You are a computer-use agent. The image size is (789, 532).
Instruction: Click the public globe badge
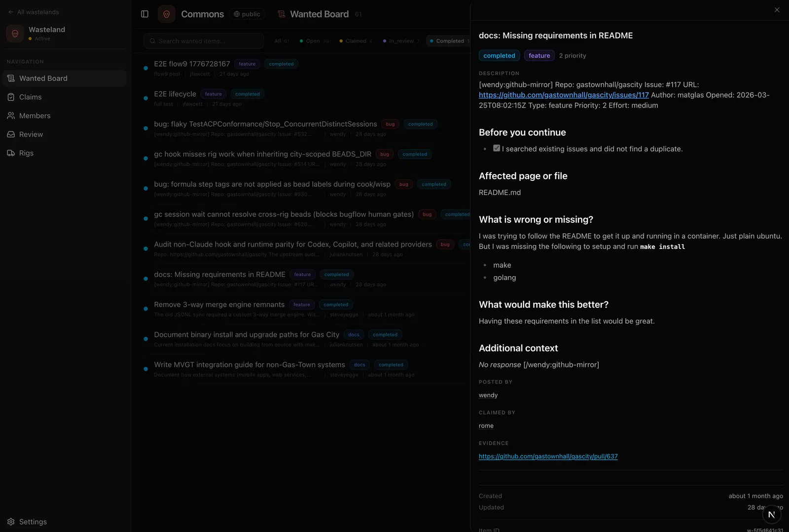coord(247,14)
